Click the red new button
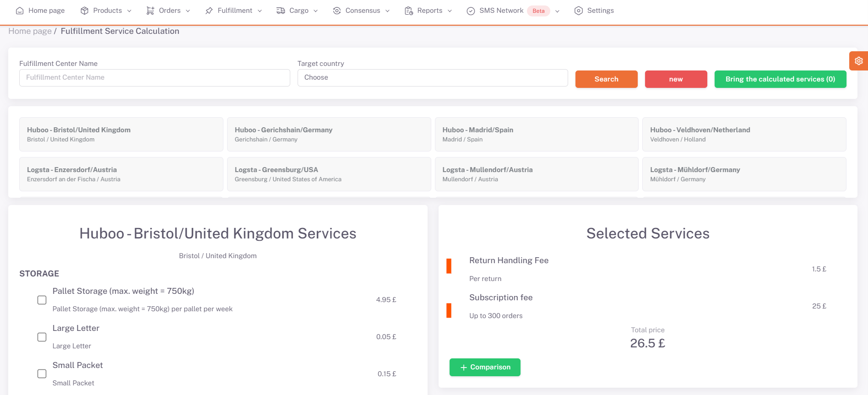 click(676, 79)
